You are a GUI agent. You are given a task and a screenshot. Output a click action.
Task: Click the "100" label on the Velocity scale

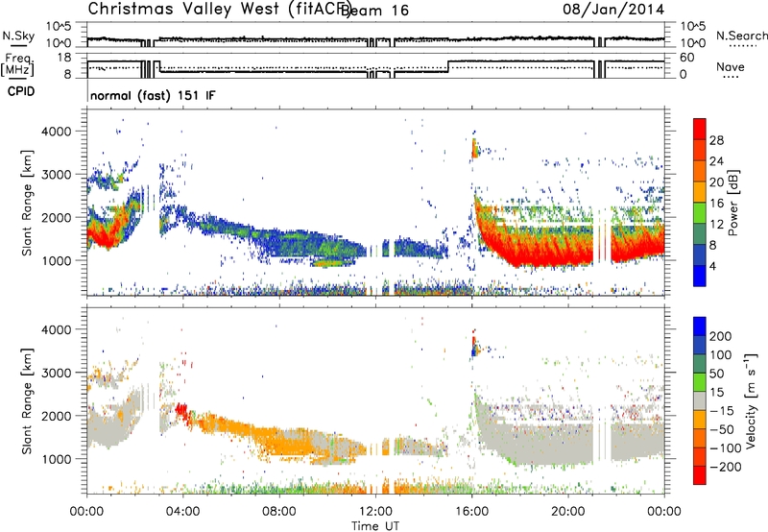[x=721, y=355]
